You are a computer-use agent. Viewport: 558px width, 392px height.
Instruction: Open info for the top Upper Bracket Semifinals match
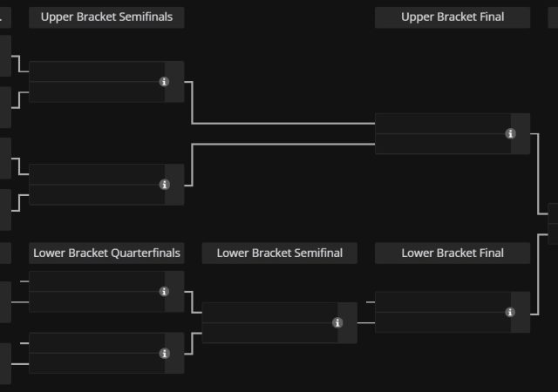click(x=164, y=82)
